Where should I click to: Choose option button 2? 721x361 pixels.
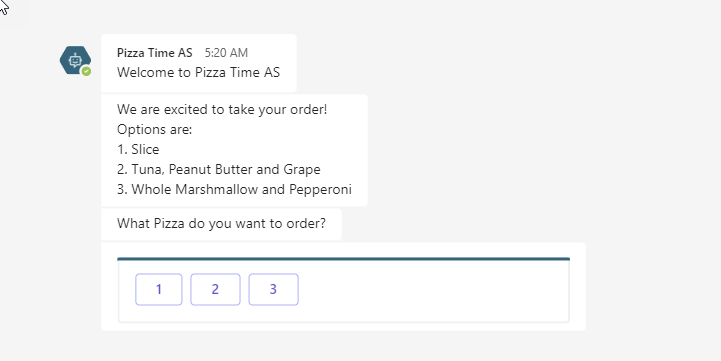click(x=215, y=289)
